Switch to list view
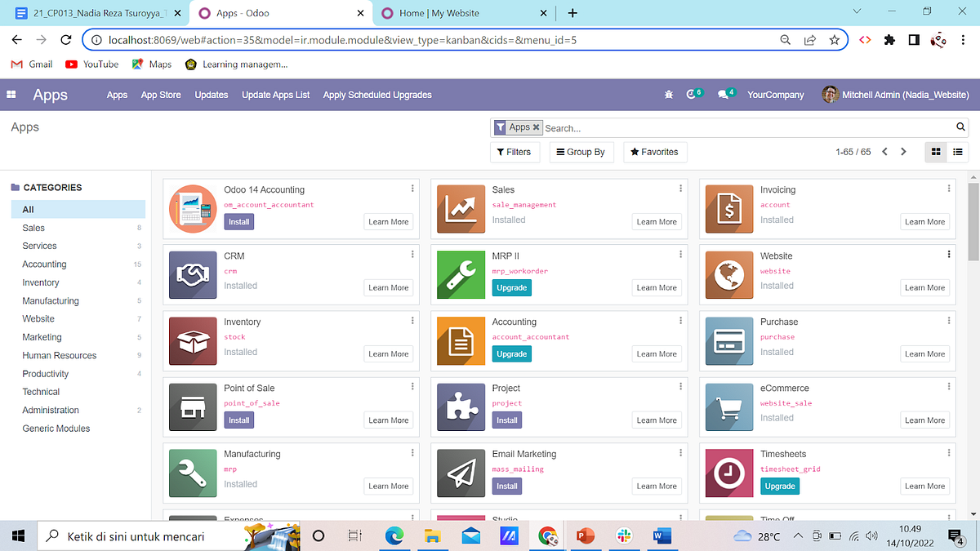This screenshot has height=551, width=980. click(957, 152)
